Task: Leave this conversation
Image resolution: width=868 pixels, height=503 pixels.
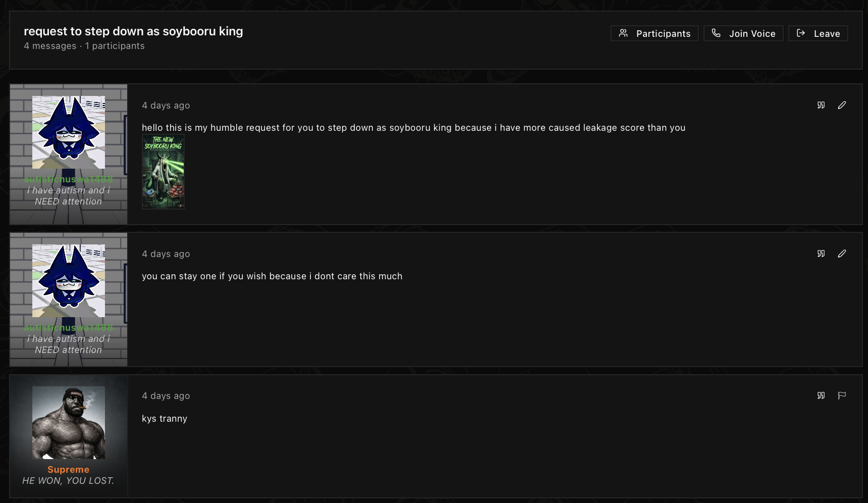Action: 818,33
